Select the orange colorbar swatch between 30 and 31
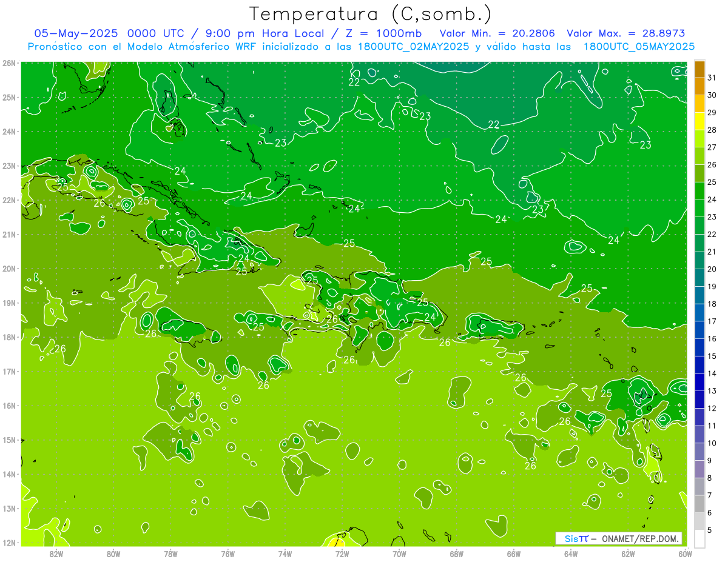 (x=699, y=86)
